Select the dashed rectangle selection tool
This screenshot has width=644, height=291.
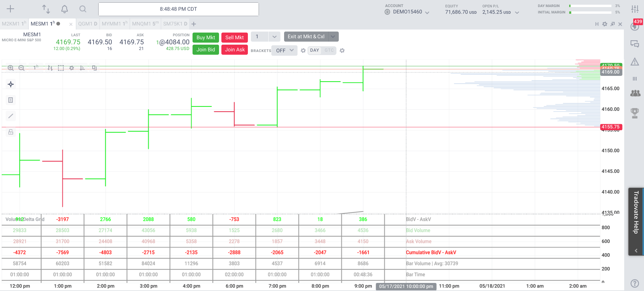click(x=61, y=68)
